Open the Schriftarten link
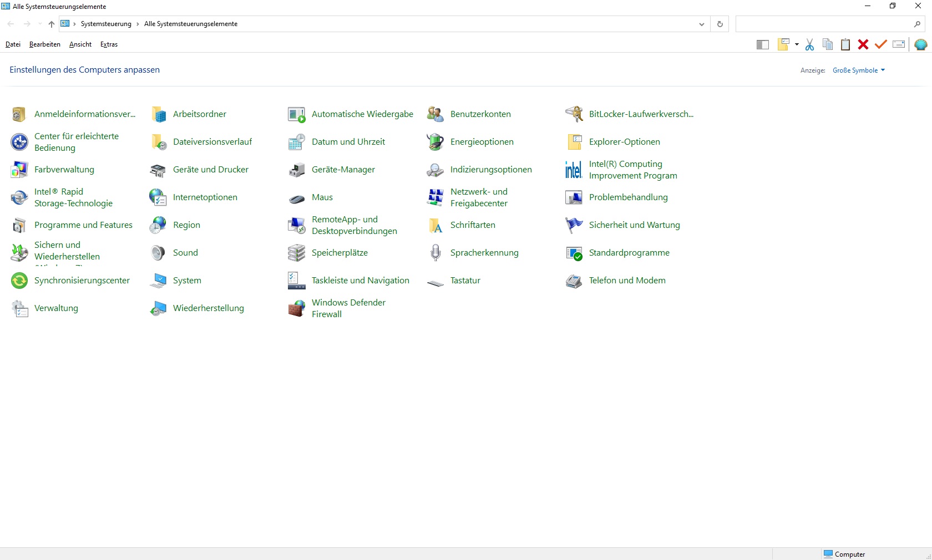 point(473,225)
